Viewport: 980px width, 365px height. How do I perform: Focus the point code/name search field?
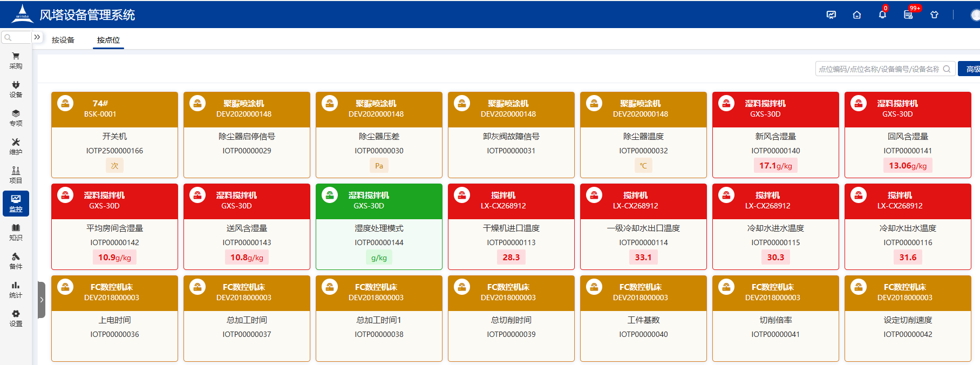[x=885, y=69]
